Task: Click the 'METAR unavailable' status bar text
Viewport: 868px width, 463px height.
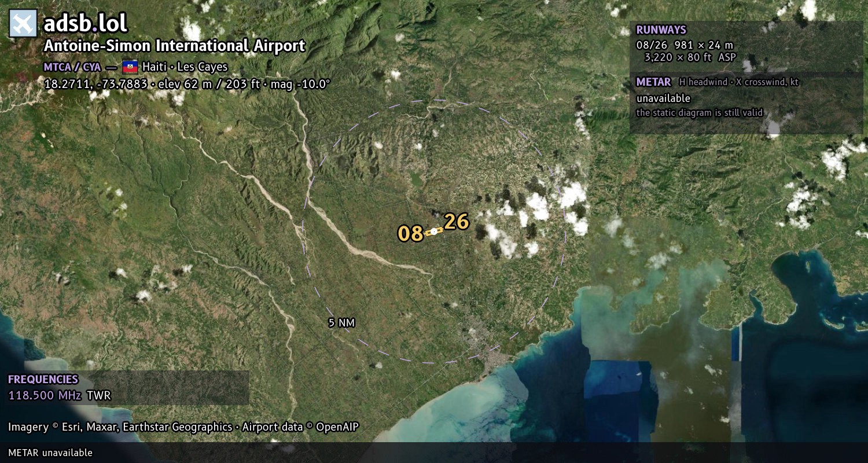Action: pyautogui.click(x=50, y=453)
